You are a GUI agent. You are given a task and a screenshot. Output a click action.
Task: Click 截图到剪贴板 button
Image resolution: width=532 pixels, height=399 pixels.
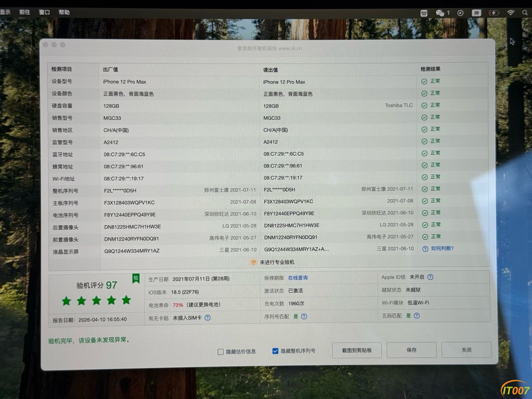click(x=357, y=350)
